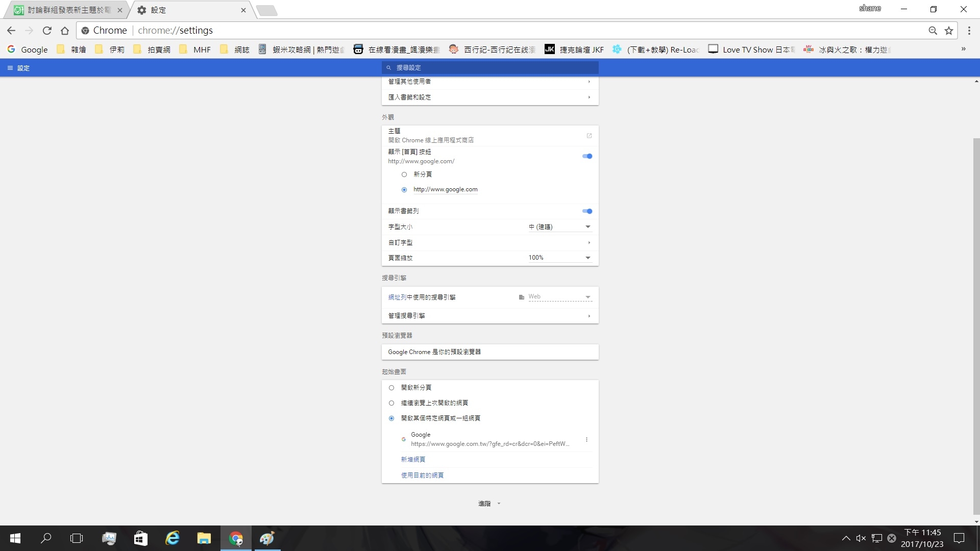This screenshot has width=980, height=551.
Task: Click the taskbar clock and date
Action: click(x=922, y=538)
